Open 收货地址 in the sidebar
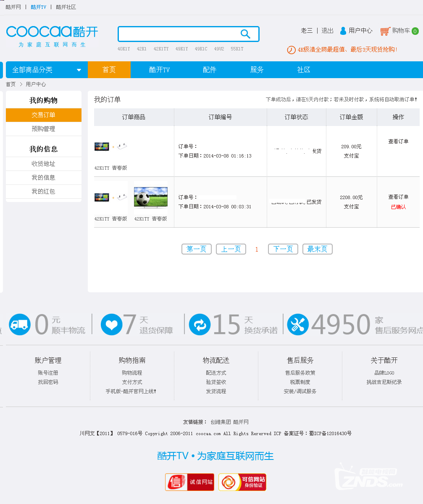Screen dimensions: 423x504 coord(44,164)
